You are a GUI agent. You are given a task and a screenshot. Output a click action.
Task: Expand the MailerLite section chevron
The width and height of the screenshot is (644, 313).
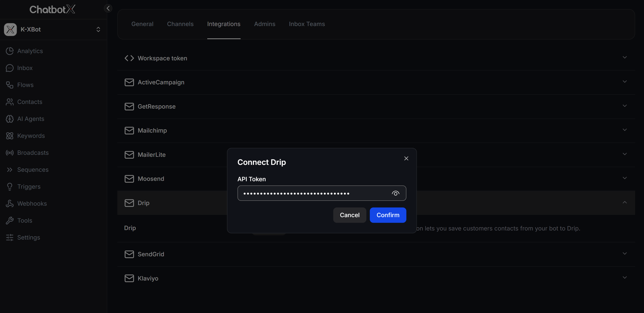click(624, 154)
